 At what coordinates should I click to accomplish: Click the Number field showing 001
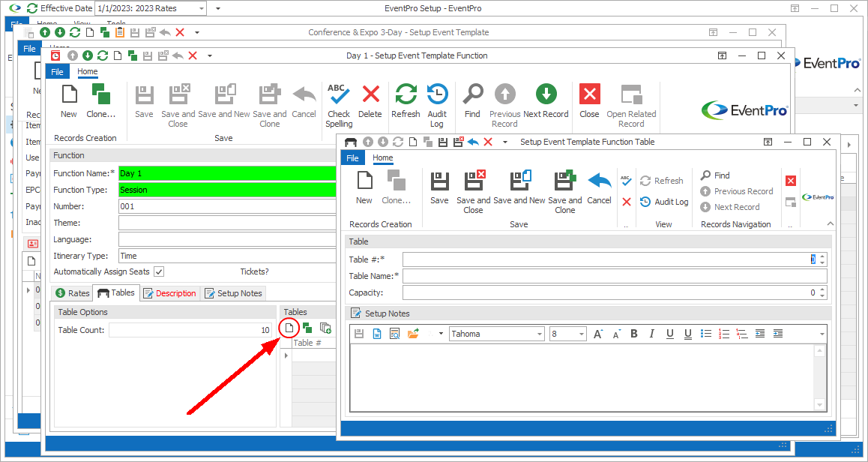point(228,207)
